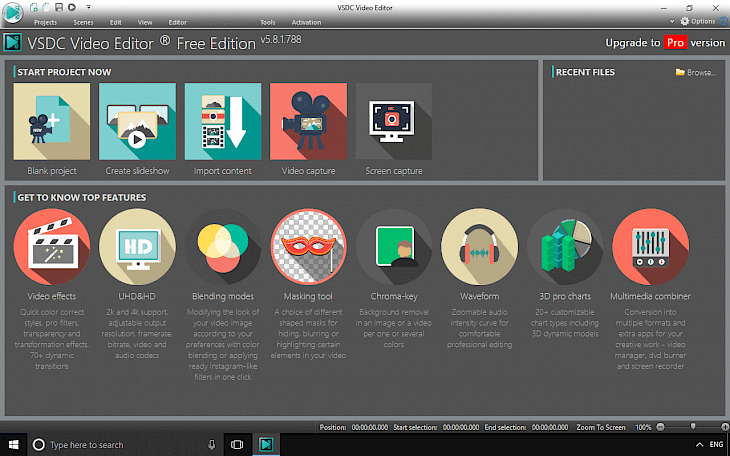Open the Projects menu
The image size is (730, 456).
click(x=46, y=22)
